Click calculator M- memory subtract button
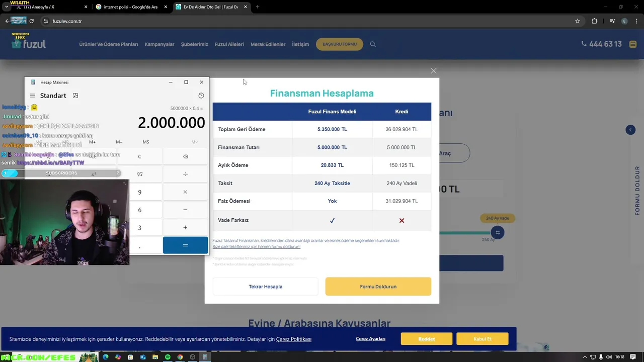The width and height of the screenshot is (644, 362). tap(119, 142)
